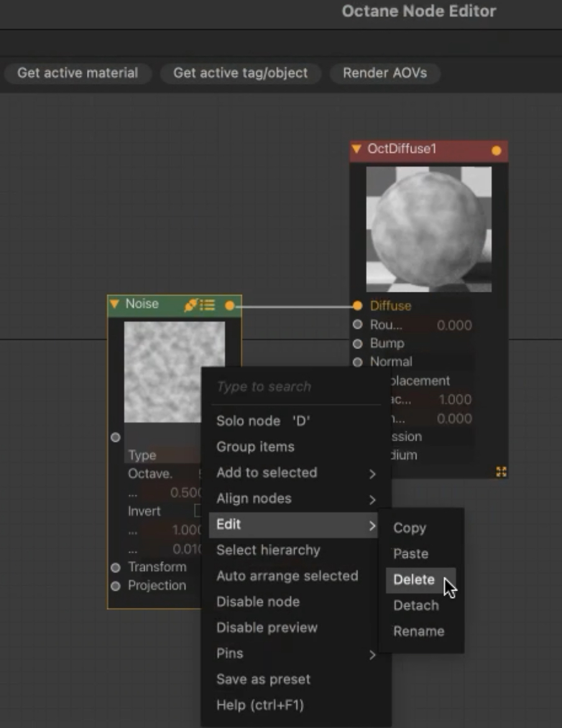The width and height of the screenshot is (562, 728).
Task: Collapse the Noise node with its triangle
Action: (114, 304)
